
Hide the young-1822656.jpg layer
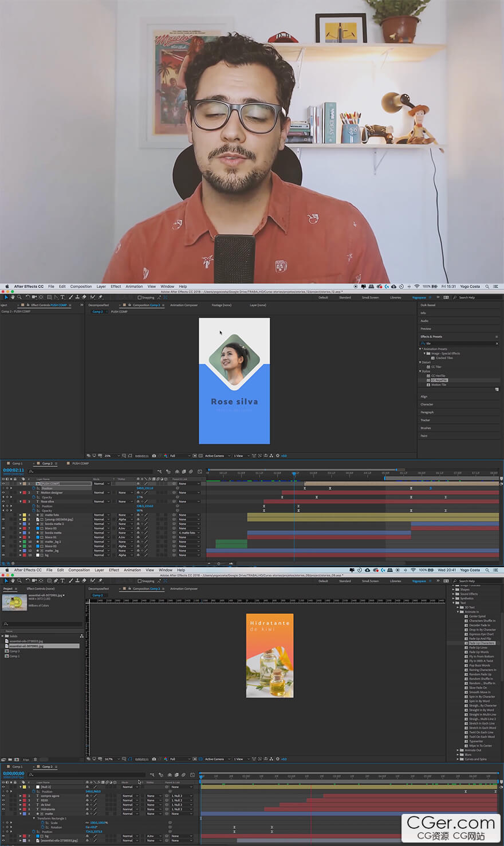click(x=3, y=520)
